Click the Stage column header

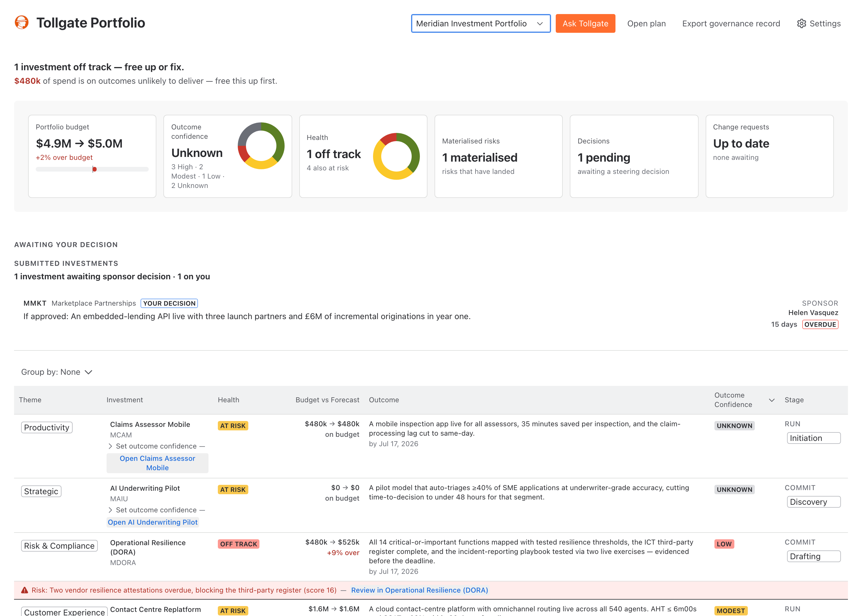794,400
